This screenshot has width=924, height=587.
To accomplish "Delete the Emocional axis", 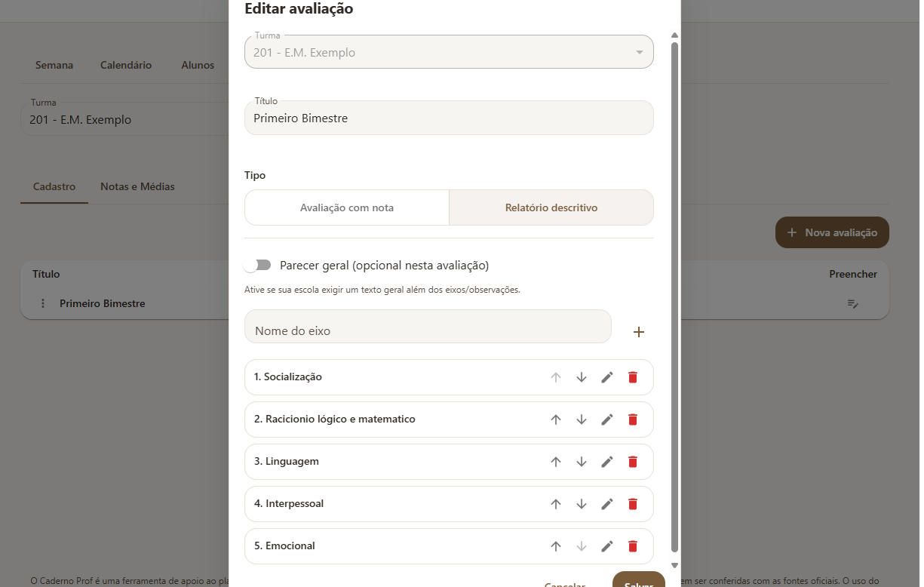I will pos(633,546).
